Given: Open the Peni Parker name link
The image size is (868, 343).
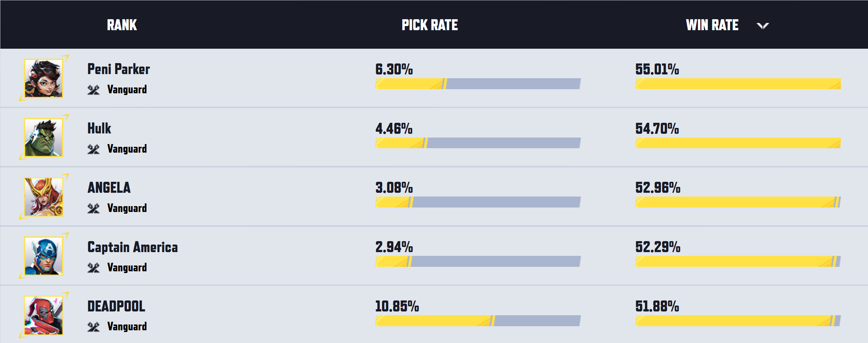Looking at the screenshot, I should (119, 69).
